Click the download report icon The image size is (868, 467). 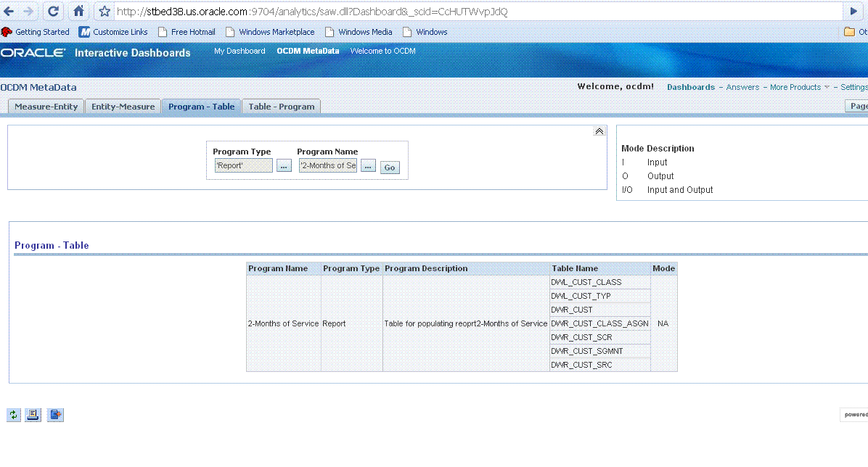click(x=55, y=415)
